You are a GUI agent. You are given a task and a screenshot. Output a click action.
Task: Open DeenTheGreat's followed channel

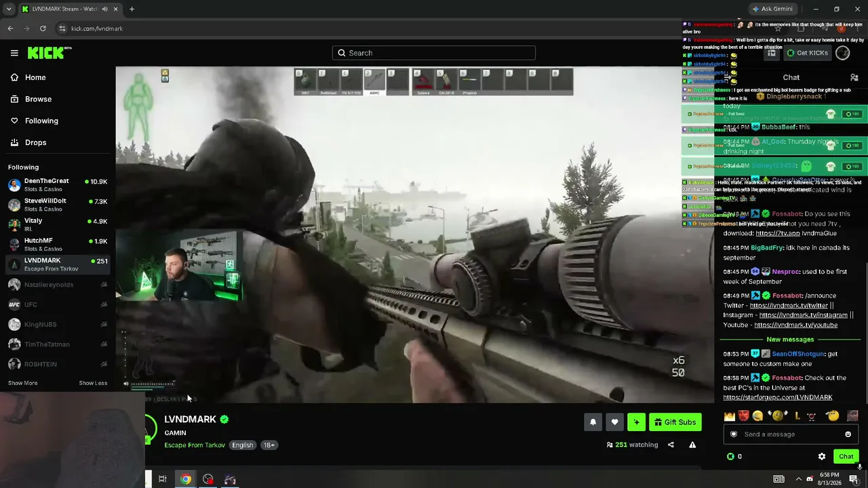(x=58, y=185)
